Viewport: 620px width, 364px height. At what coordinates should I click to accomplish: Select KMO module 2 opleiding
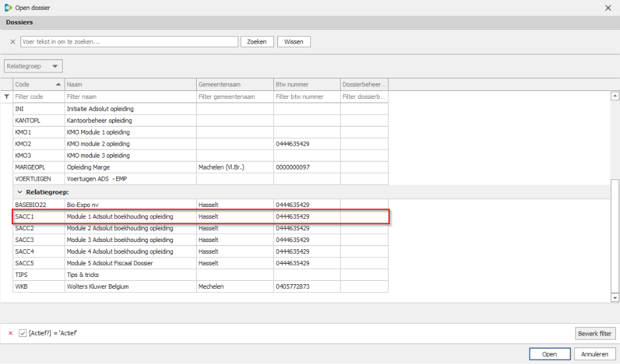pos(98,144)
